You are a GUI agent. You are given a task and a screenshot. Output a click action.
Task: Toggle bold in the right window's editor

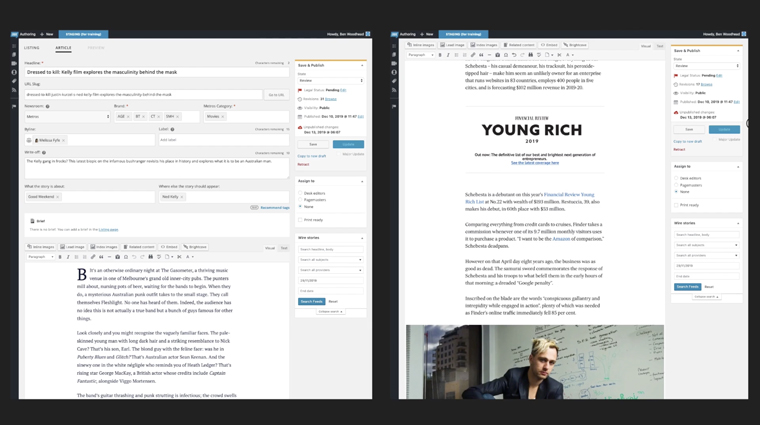pyautogui.click(x=440, y=55)
